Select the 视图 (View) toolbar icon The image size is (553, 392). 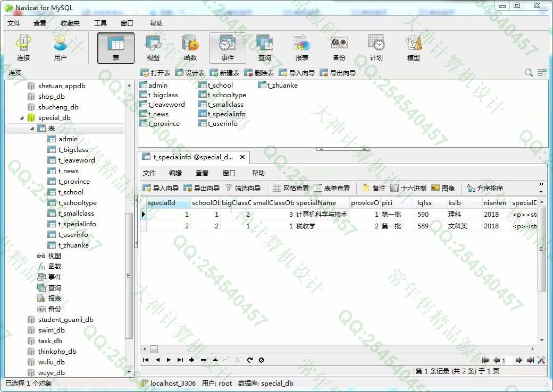point(153,48)
